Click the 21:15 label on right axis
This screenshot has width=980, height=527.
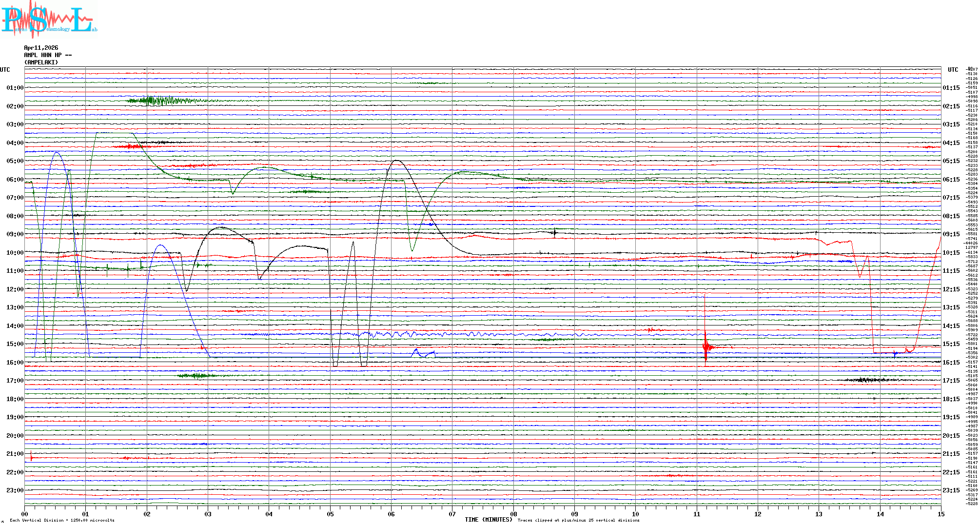(951, 454)
